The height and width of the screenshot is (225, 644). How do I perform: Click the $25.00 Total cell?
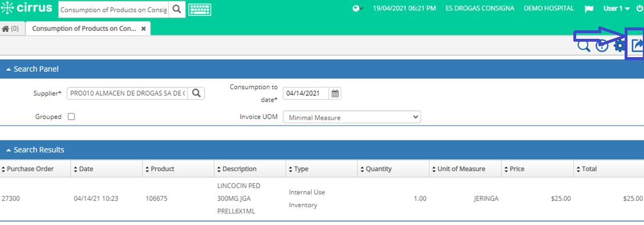(633, 199)
